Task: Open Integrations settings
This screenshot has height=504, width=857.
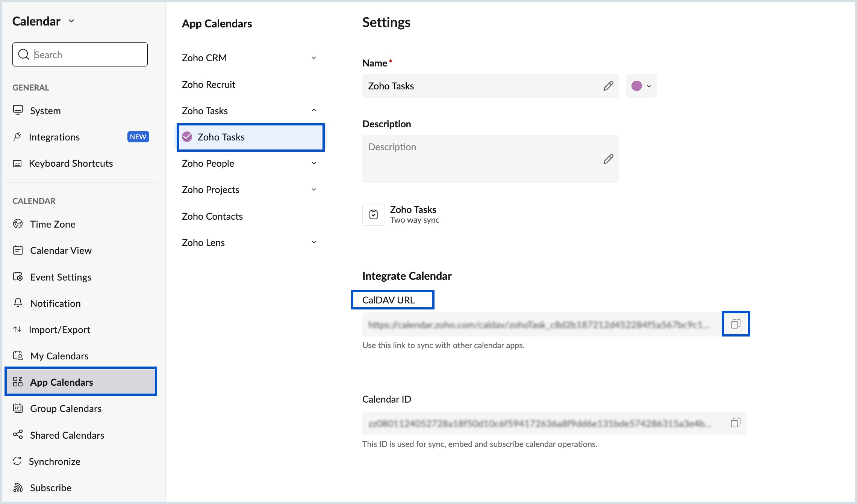Action: [x=54, y=137]
